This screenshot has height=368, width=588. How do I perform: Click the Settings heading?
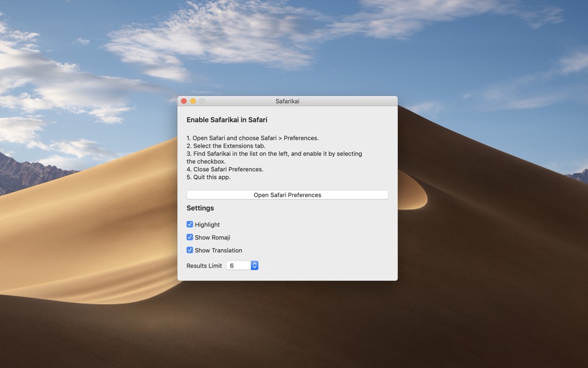pos(201,208)
